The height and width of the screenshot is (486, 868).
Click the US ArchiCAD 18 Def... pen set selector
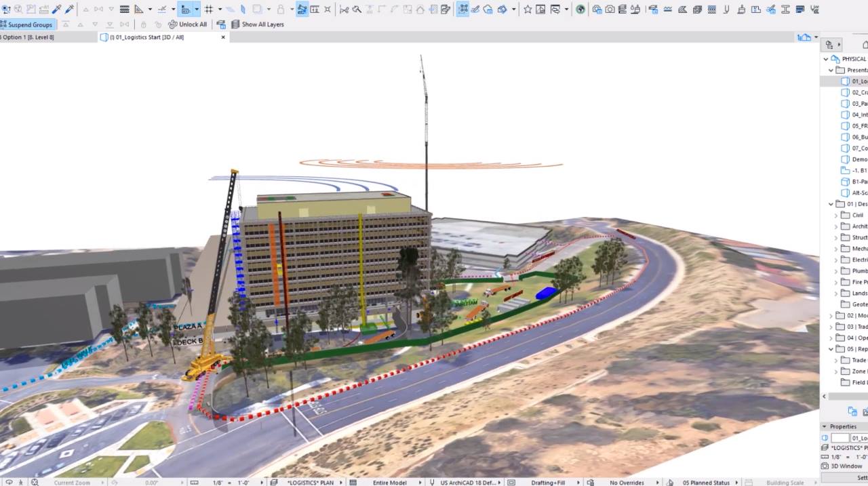pyautogui.click(x=469, y=482)
